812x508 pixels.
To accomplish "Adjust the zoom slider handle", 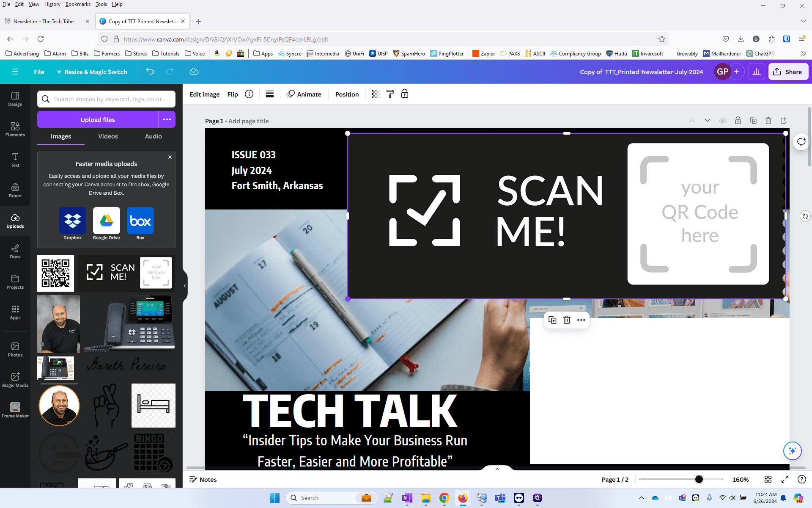I will [x=699, y=479].
